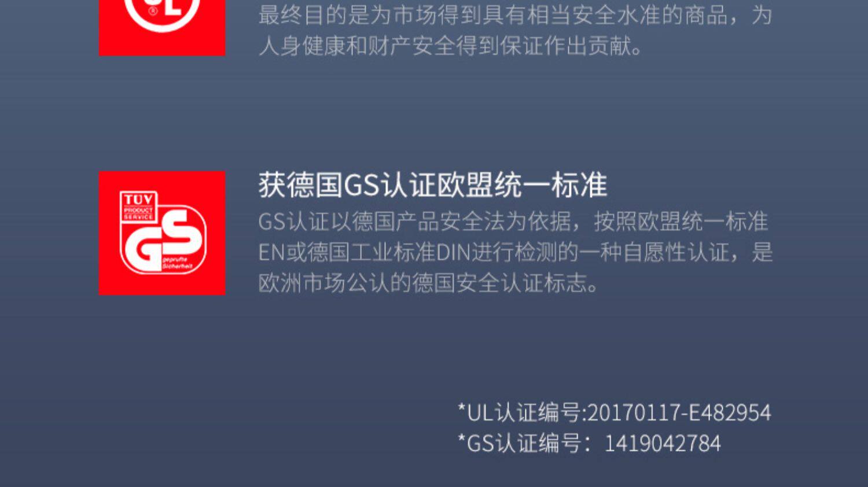Select the line 人身健康和财产安全得到保证作出贡献
The height and width of the screenshot is (487, 868).
pos(451,46)
